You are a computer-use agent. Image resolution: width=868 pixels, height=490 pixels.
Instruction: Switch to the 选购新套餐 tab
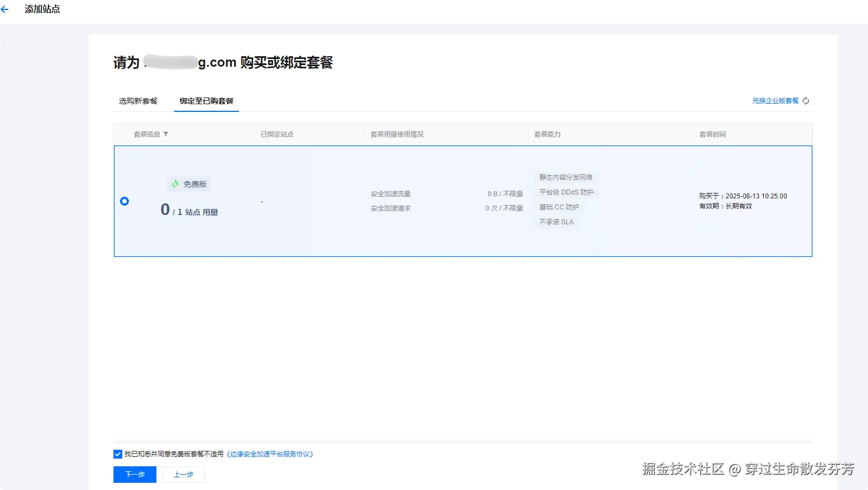[x=138, y=101]
